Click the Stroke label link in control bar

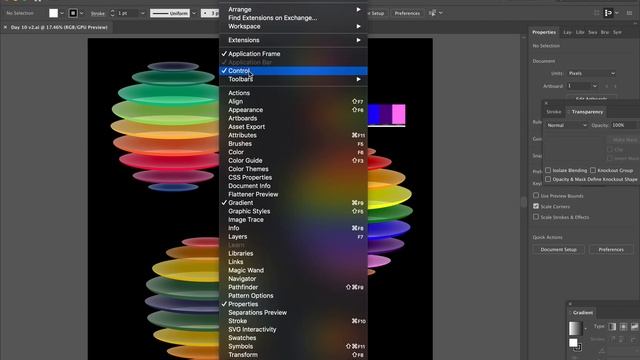98,13
